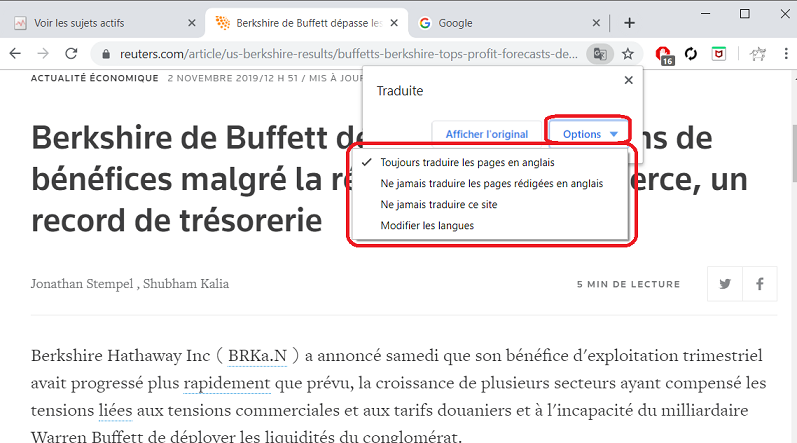The height and width of the screenshot is (443, 797).
Task: Go forward using the forward arrow
Action: [43, 53]
